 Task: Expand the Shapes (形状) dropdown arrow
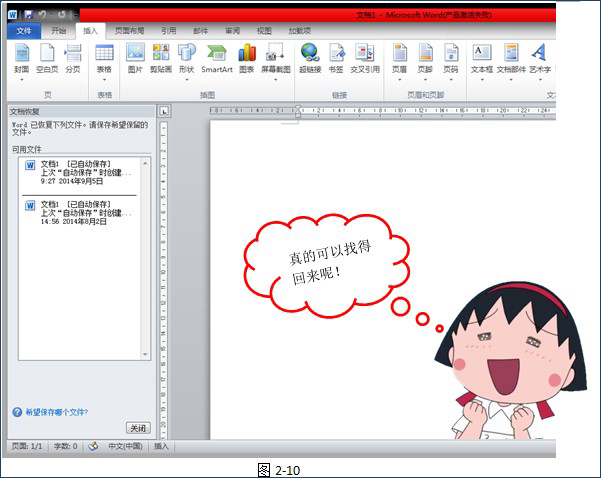187,80
